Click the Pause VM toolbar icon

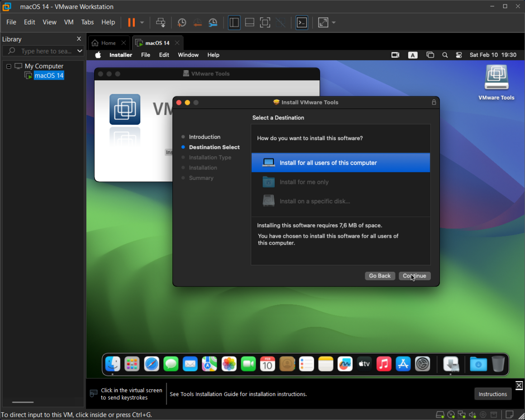click(x=132, y=23)
